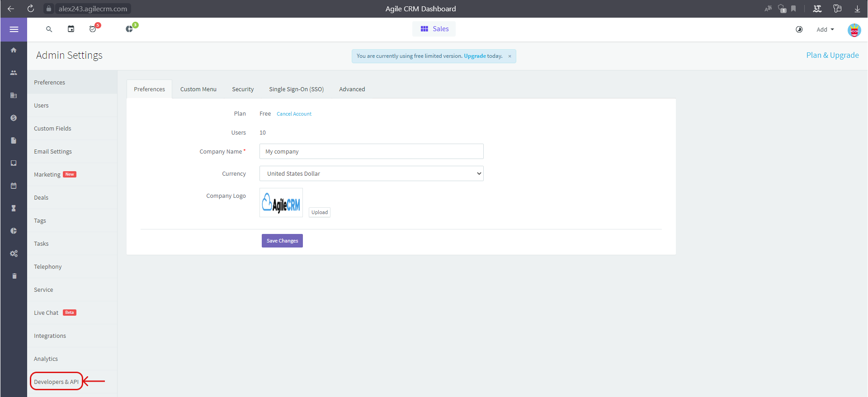The height and width of the screenshot is (397, 868).
Task: Click the browser downloads arrow icon
Action: pos(857,9)
